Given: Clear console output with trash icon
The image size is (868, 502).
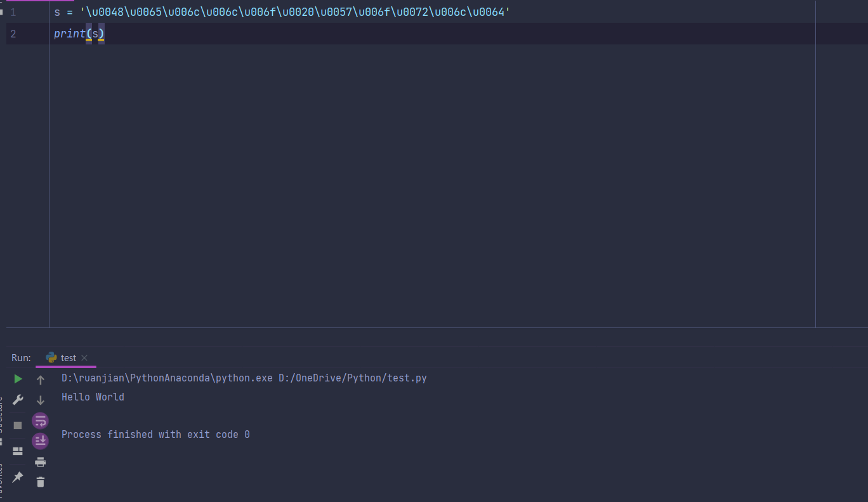Looking at the screenshot, I should (x=41, y=482).
